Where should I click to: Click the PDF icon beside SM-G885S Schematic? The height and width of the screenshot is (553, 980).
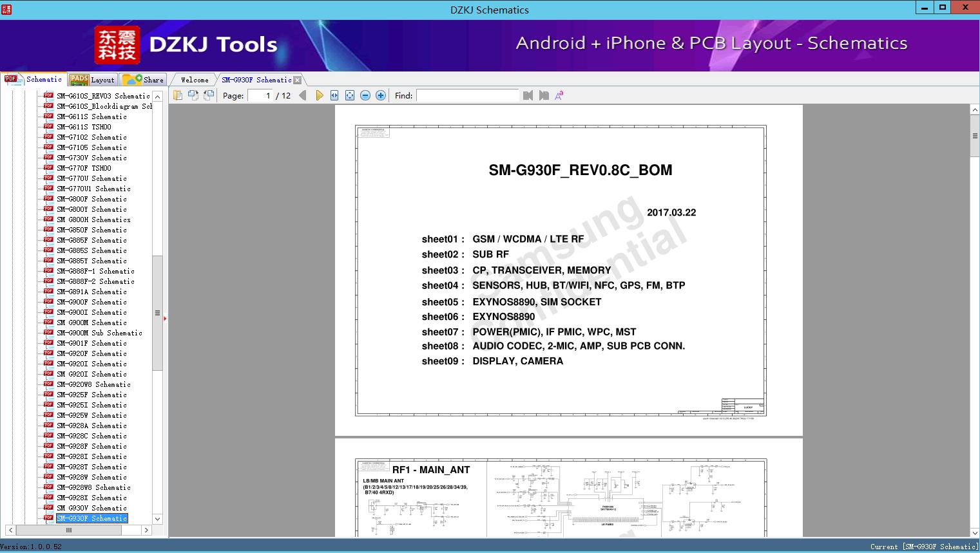click(x=48, y=250)
